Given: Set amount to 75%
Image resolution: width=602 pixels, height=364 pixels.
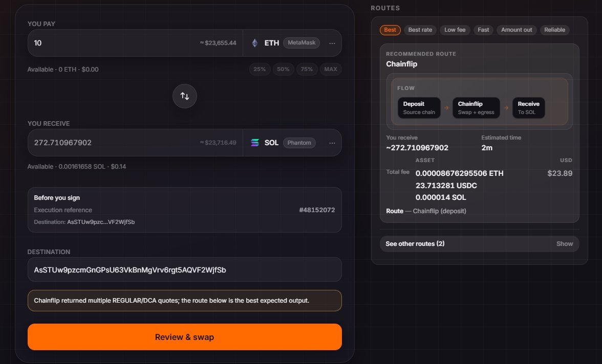Looking at the screenshot, I should [x=307, y=69].
